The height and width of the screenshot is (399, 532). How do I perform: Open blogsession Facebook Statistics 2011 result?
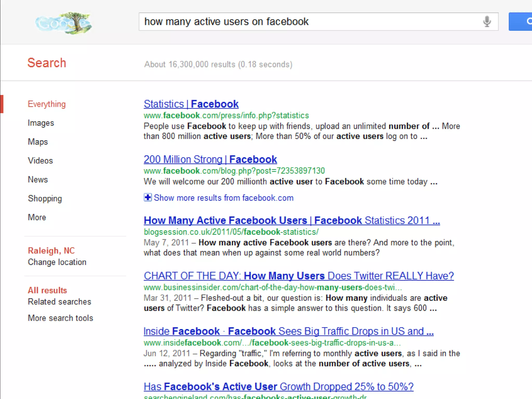pyautogui.click(x=291, y=221)
